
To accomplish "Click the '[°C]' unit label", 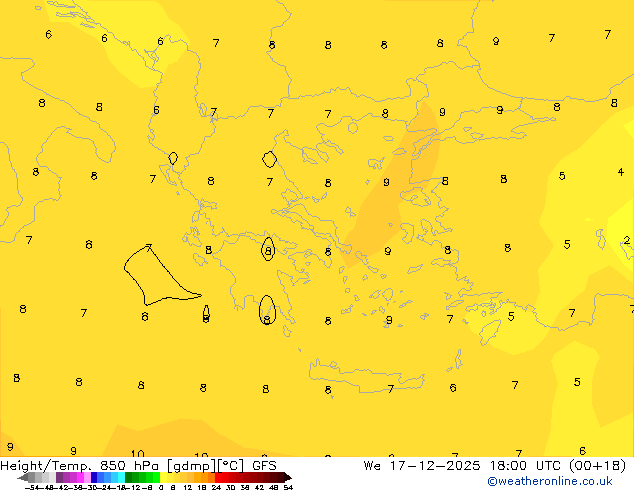I will tap(230, 466).
